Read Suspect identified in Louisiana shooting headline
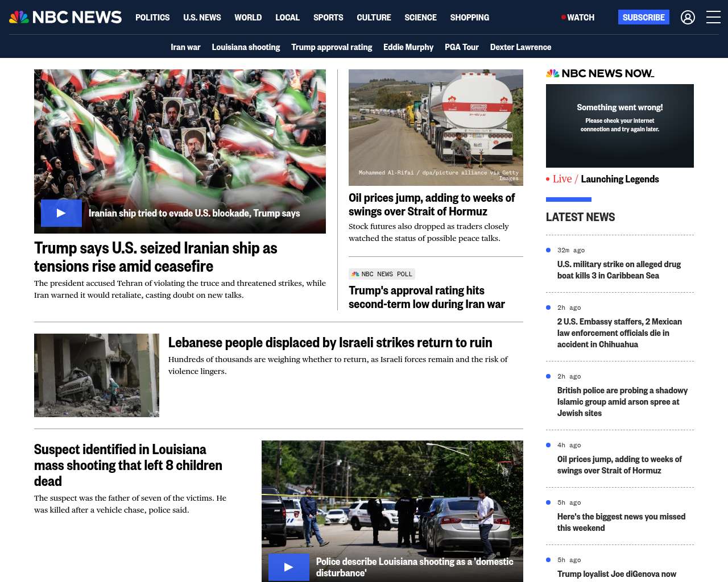728x582 pixels. pyautogui.click(x=128, y=465)
